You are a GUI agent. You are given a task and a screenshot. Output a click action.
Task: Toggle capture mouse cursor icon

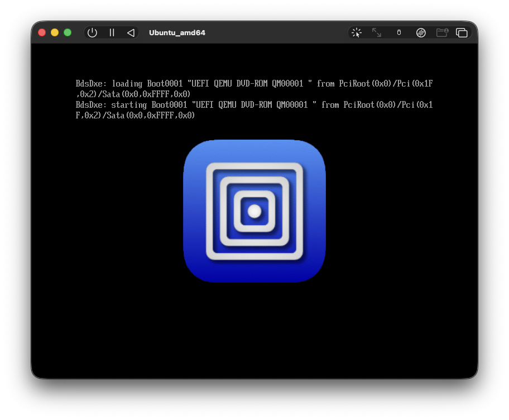(x=357, y=32)
